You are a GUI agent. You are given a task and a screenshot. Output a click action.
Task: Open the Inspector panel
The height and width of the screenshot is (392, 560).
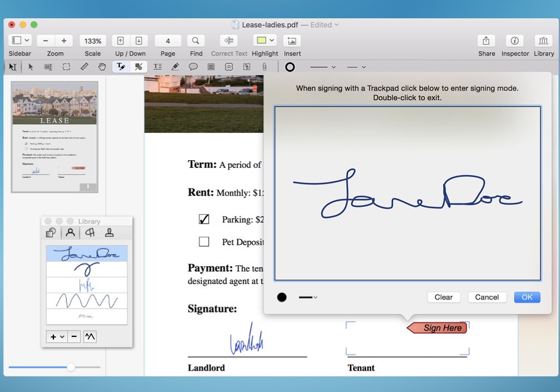pos(514,41)
